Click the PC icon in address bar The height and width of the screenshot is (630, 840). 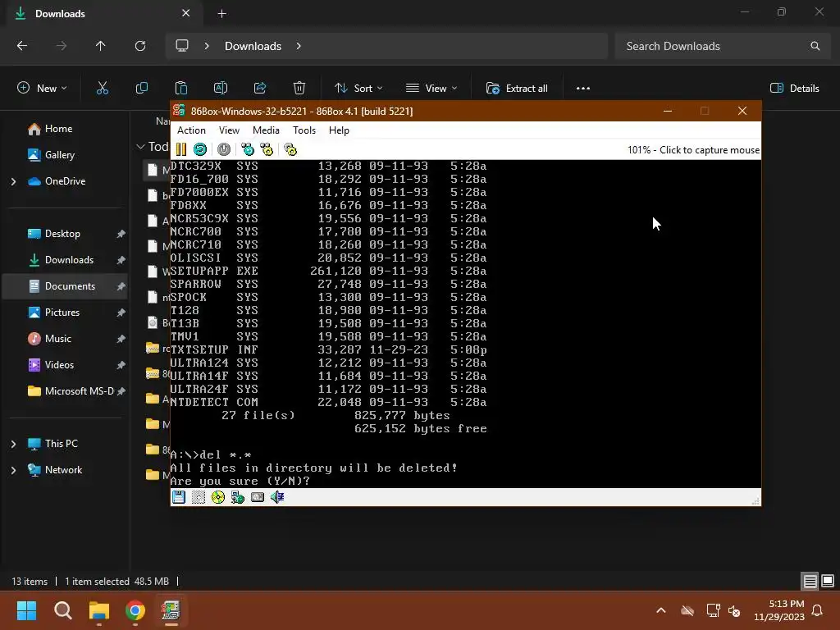pos(182,46)
